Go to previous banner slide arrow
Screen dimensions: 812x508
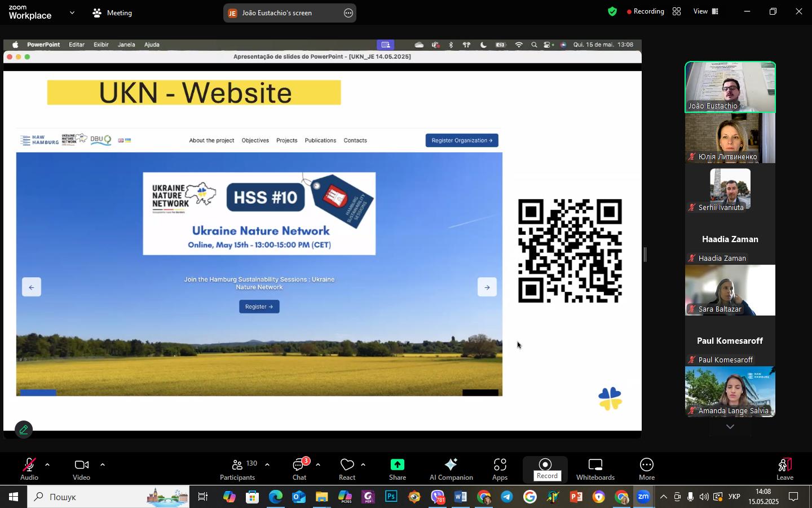point(32,287)
